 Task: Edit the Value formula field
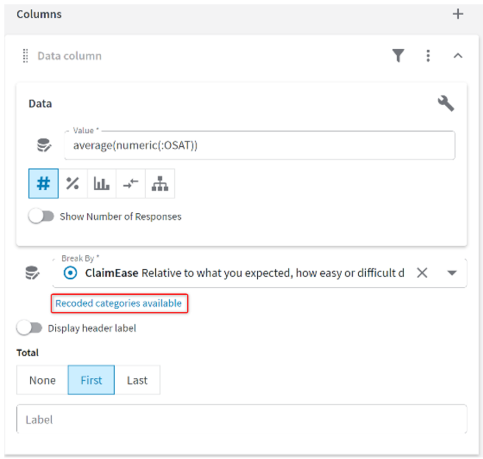coord(259,145)
